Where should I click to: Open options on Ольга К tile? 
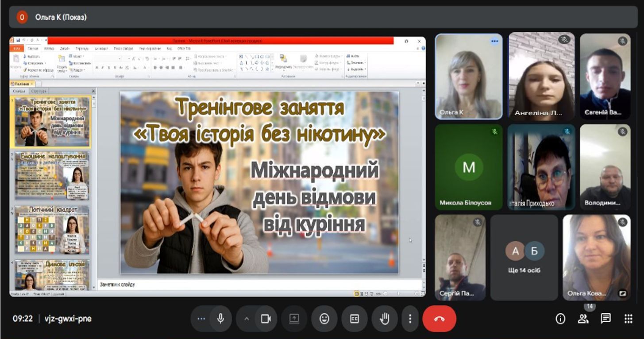click(494, 41)
